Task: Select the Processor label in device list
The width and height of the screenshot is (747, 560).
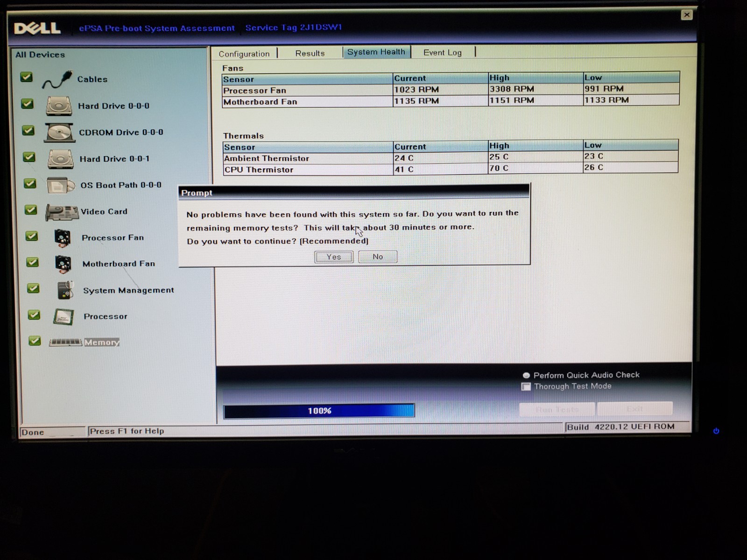Action: (x=106, y=316)
